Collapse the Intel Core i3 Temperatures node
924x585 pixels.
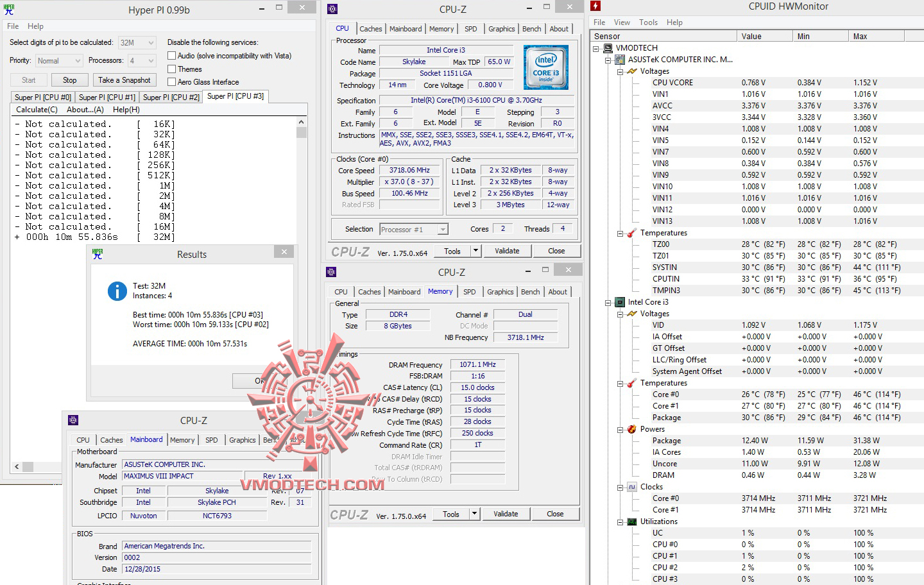(620, 383)
